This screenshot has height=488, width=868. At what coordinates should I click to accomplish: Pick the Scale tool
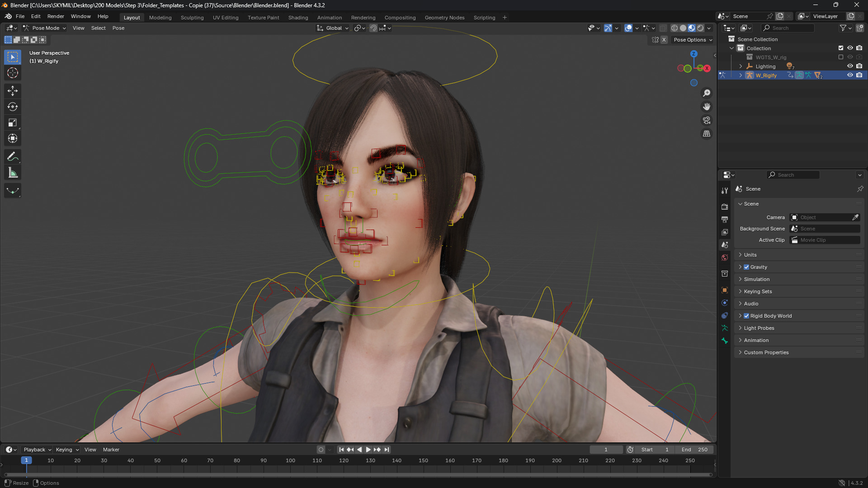click(x=13, y=122)
